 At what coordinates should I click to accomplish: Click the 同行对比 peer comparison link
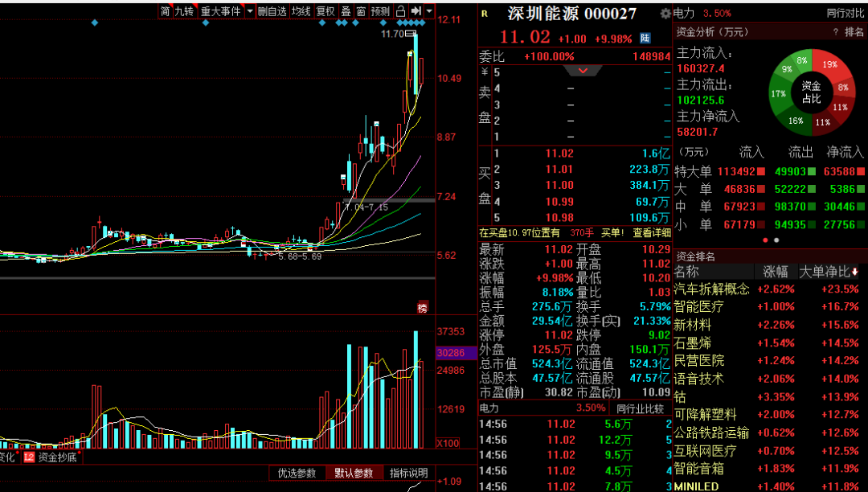point(845,14)
